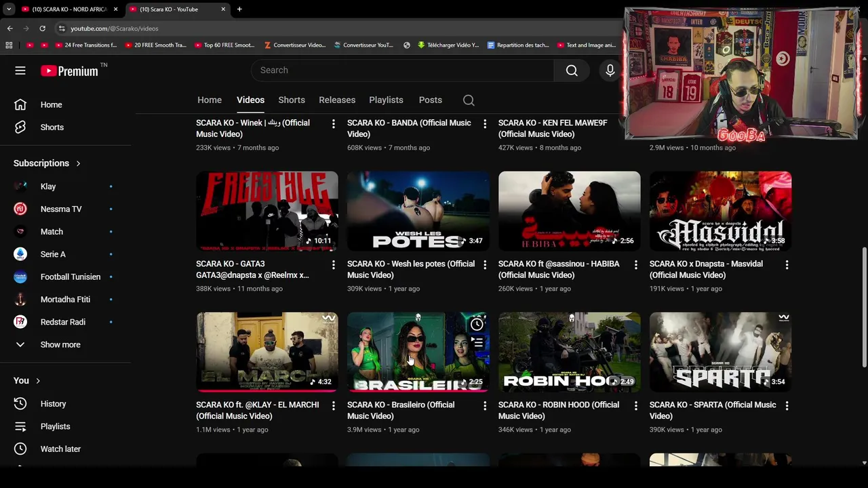
Task: Open Watch later in the sidebar
Action: click(60, 449)
